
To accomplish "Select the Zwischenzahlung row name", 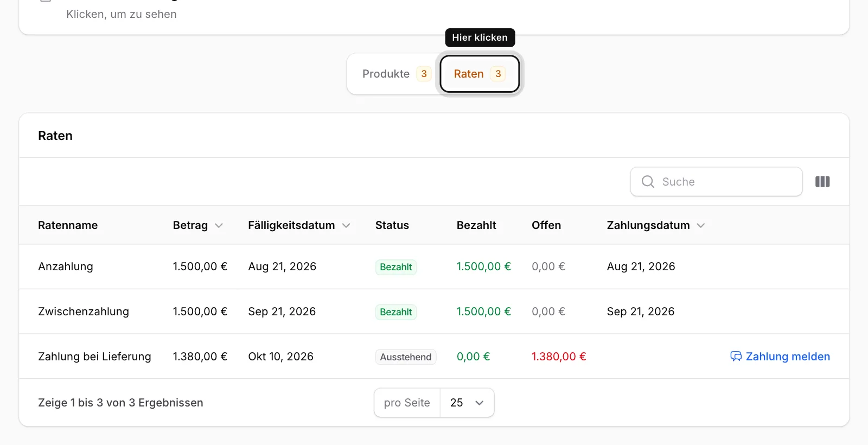I will click(x=84, y=311).
